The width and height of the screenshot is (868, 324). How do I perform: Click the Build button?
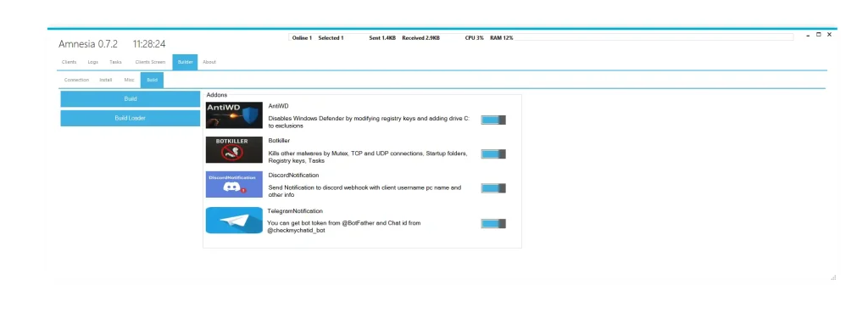(x=130, y=99)
